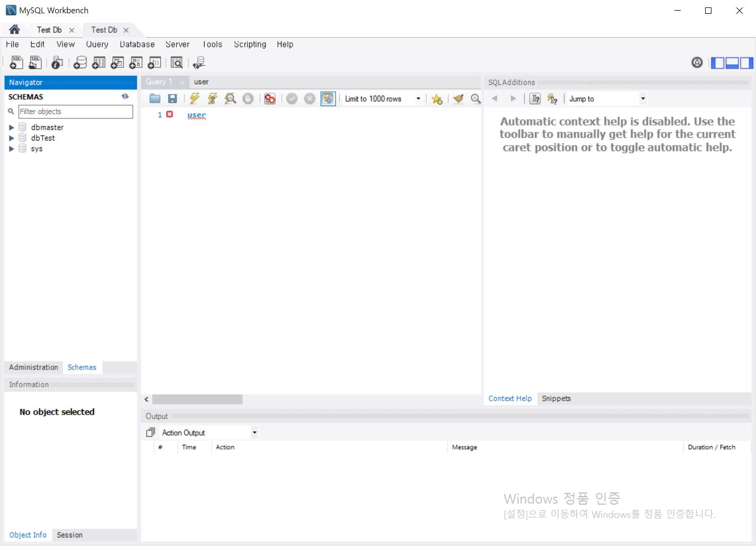Toggle continue-on-error for script execution
This screenshot has height=546, width=756.
click(x=270, y=99)
